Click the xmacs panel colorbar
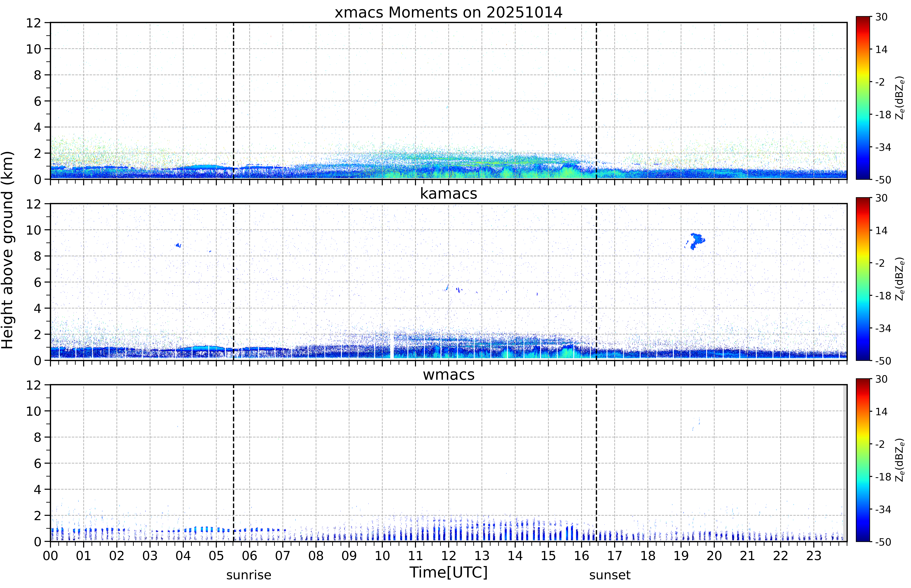Screen dimensions: 911x588 [863, 98]
